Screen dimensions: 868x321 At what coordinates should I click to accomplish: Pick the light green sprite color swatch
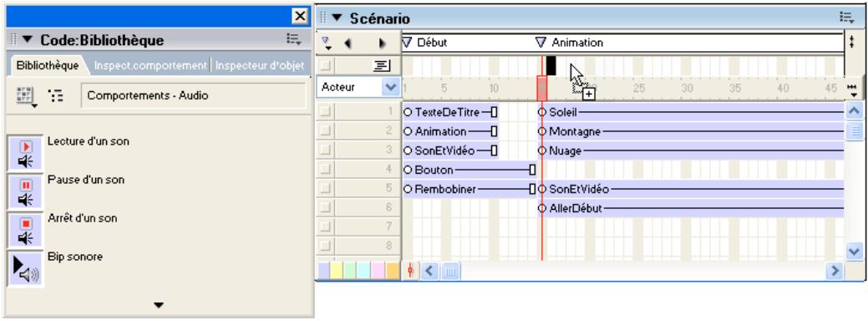pos(351,271)
